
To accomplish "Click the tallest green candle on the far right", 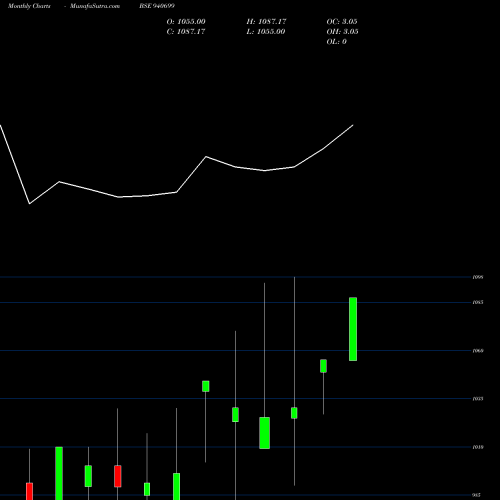I will tap(353, 329).
